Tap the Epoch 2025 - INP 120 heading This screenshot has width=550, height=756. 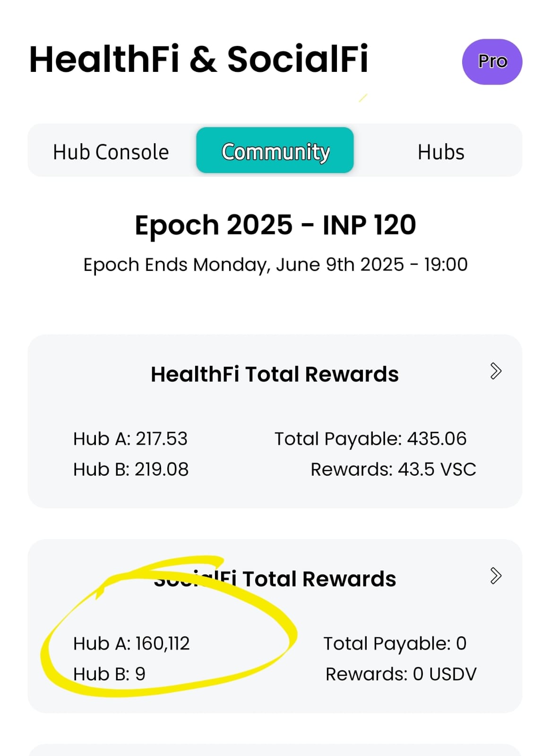[x=275, y=225]
